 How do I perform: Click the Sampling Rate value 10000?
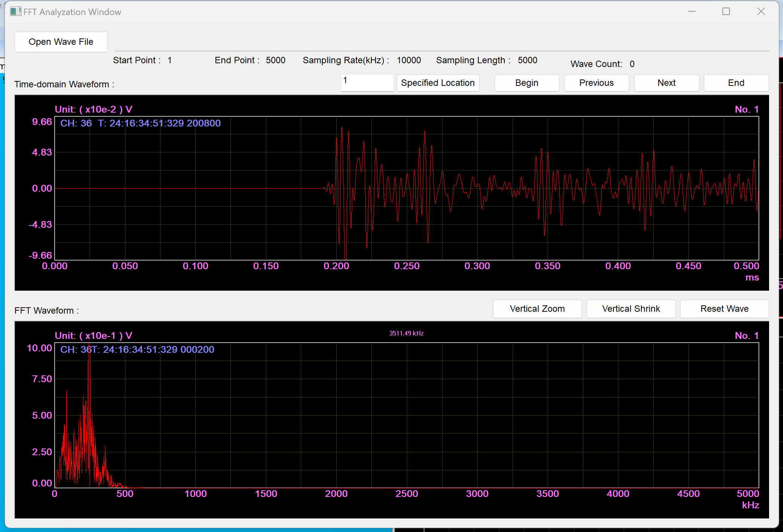409,60
